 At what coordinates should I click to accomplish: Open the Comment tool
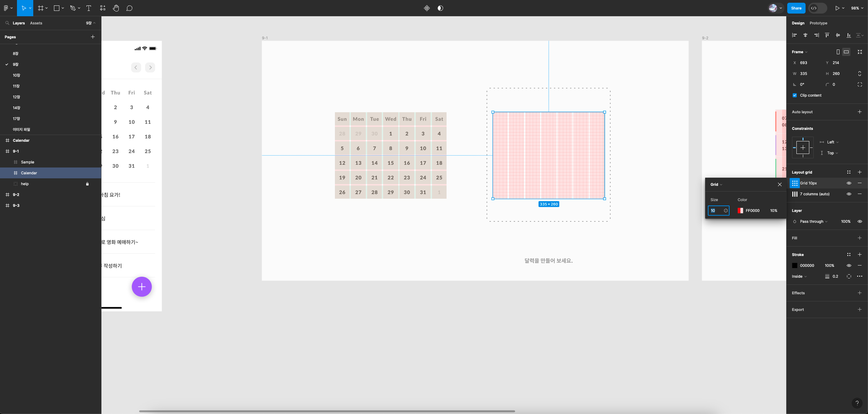[129, 8]
